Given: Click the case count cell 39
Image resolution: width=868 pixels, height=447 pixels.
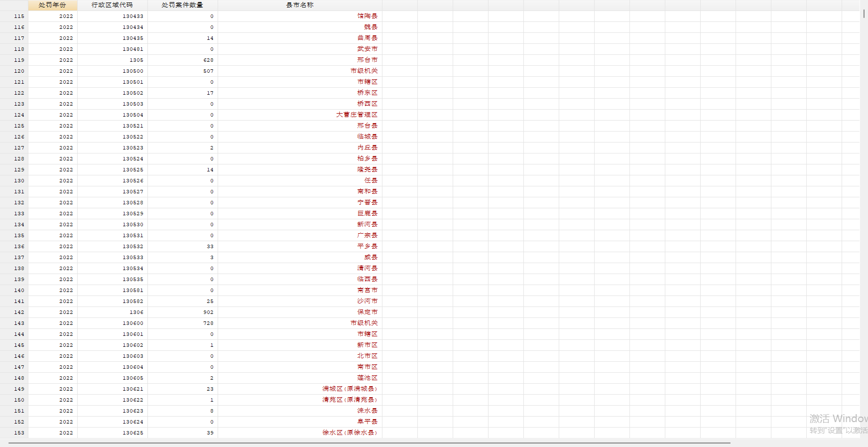Looking at the screenshot, I should pos(183,433).
